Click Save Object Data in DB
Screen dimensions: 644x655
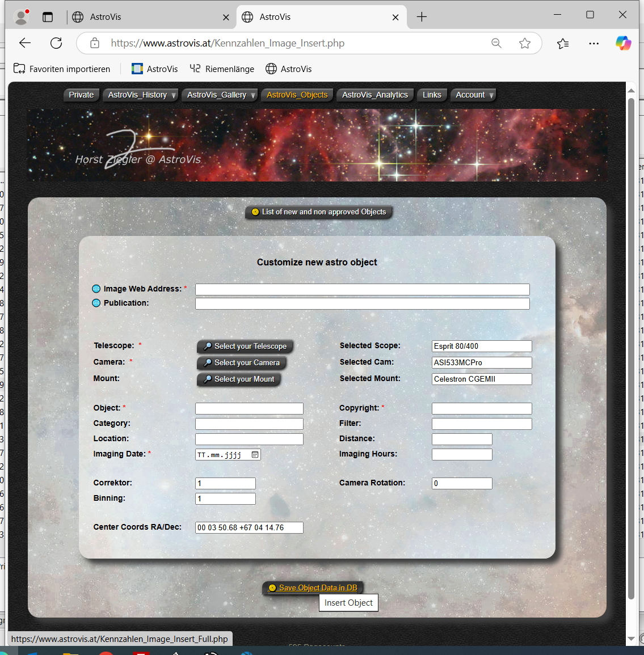[313, 588]
